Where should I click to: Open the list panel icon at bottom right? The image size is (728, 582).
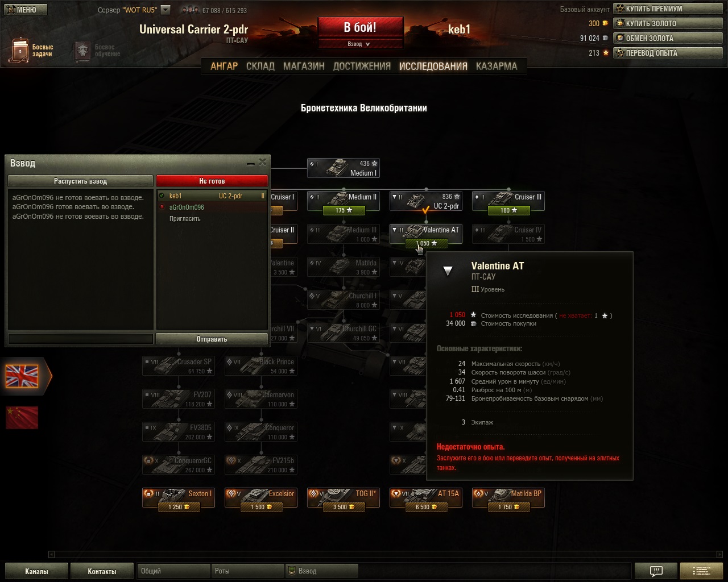[702, 571]
